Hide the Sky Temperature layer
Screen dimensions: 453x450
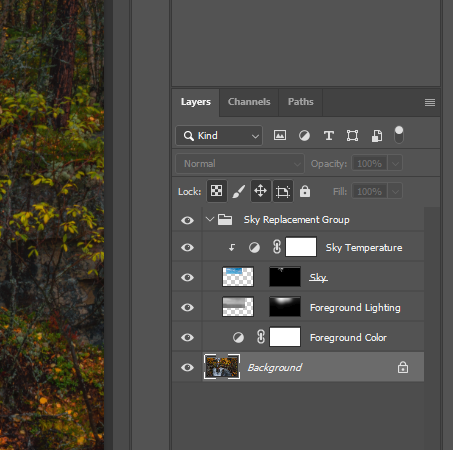(x=187, y=247)
